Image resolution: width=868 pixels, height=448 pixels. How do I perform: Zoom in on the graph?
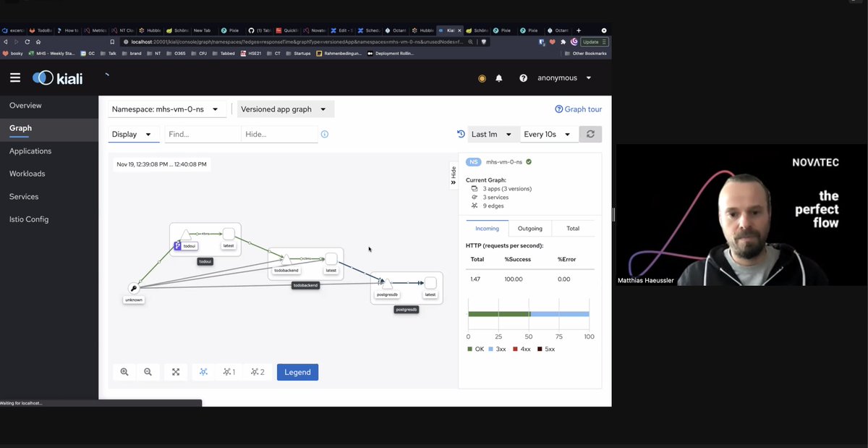[x=124, y=372]
